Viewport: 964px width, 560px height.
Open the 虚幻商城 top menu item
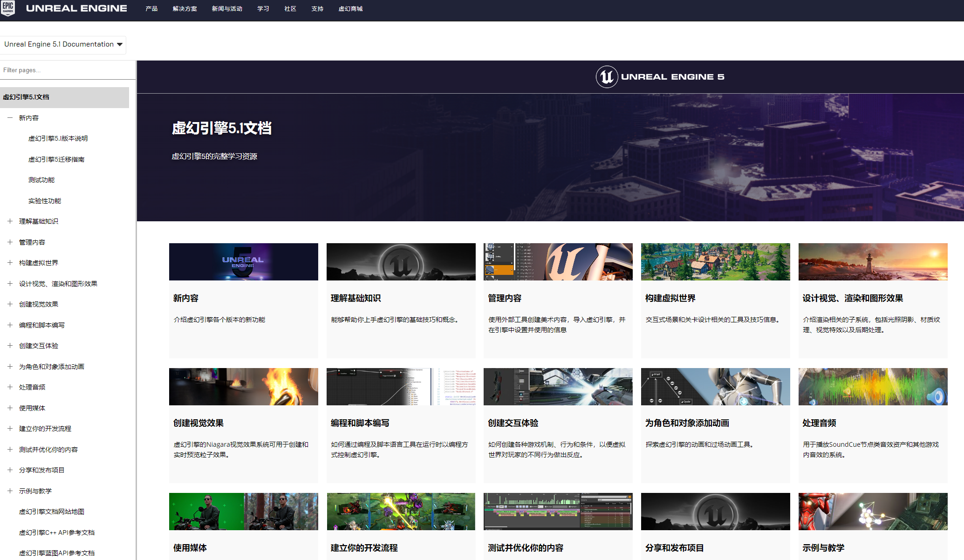350,9
